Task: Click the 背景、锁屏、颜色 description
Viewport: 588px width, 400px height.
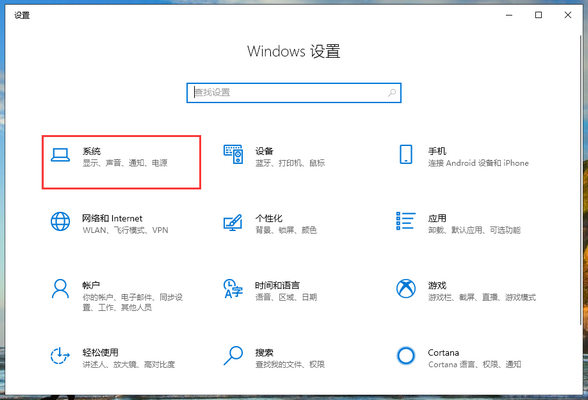Action: tap(286, 230)
